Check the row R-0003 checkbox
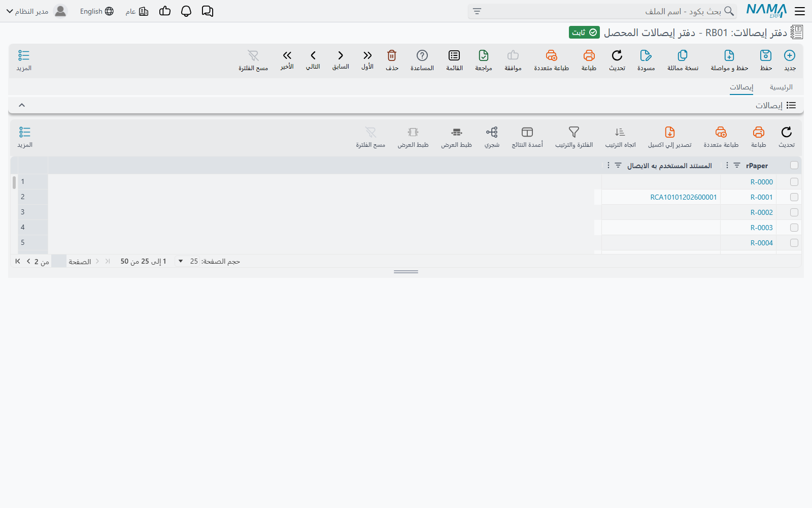 pos(794,228)
